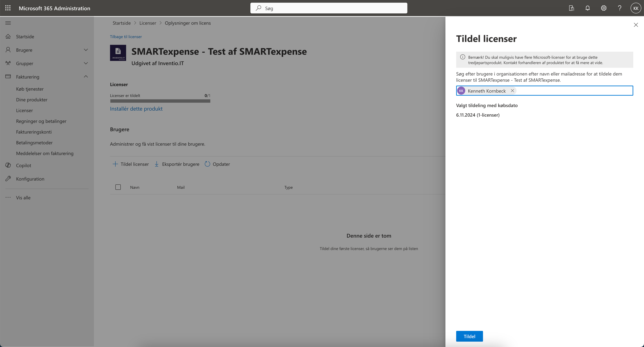The height and width of the screenshot is (347, 644).
Task: Open the app launcher waffle icon
Action: pos(8,8)
